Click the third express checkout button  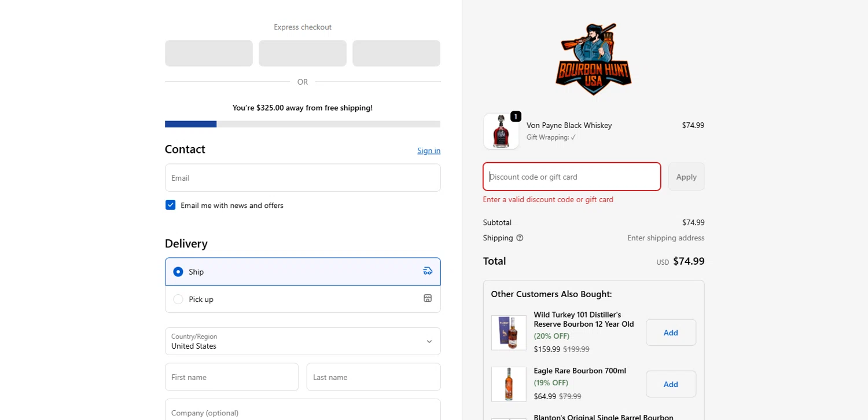pos(396,53)
